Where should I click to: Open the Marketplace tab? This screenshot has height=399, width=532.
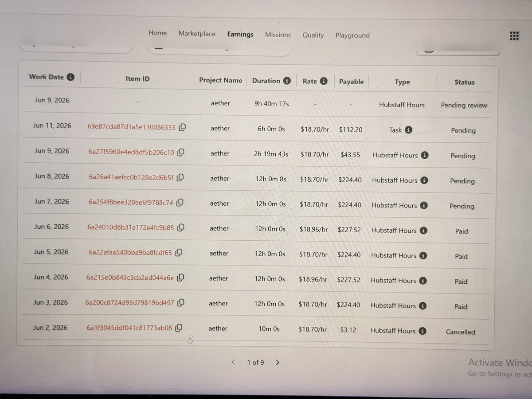pos(197,34)
